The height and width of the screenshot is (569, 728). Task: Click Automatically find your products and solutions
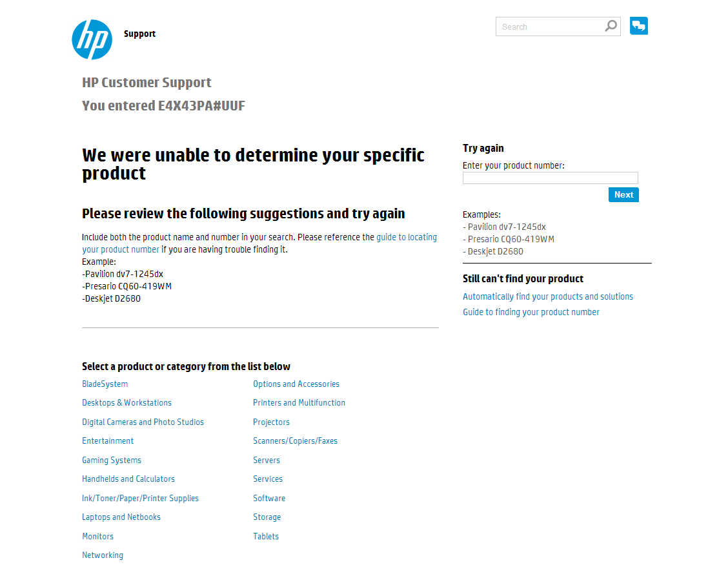coord(548,296)
